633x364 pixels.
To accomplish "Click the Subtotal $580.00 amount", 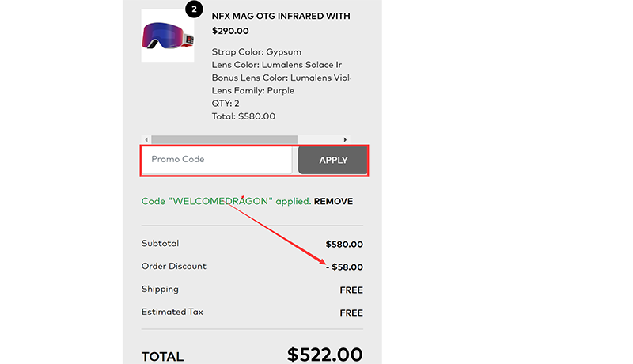I will click(344, 245).
